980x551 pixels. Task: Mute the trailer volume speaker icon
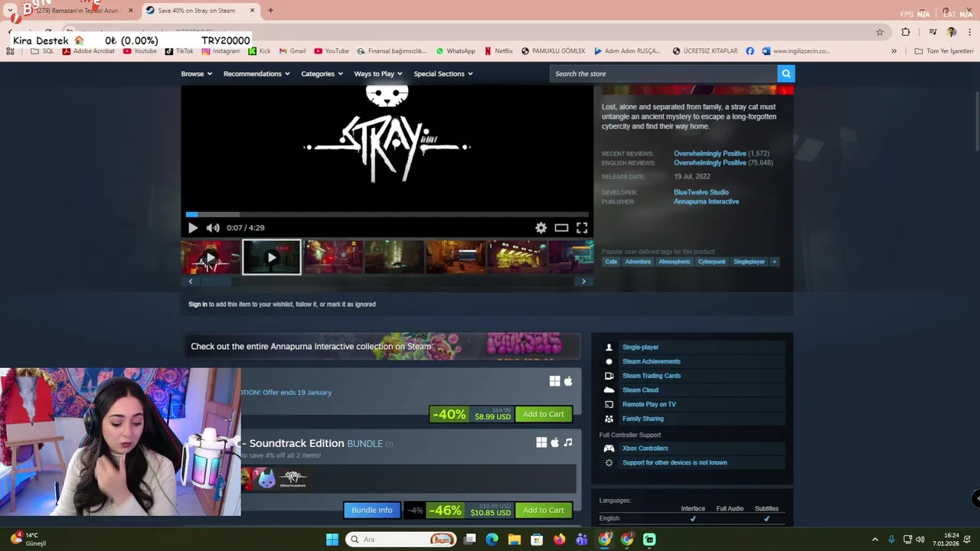pos(213,228)
